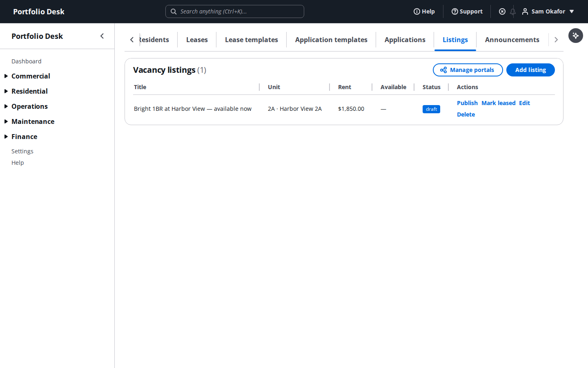Edit the Harbor View listing
The height and width of the screenshot is (368, 588).
tap(524, 103)
